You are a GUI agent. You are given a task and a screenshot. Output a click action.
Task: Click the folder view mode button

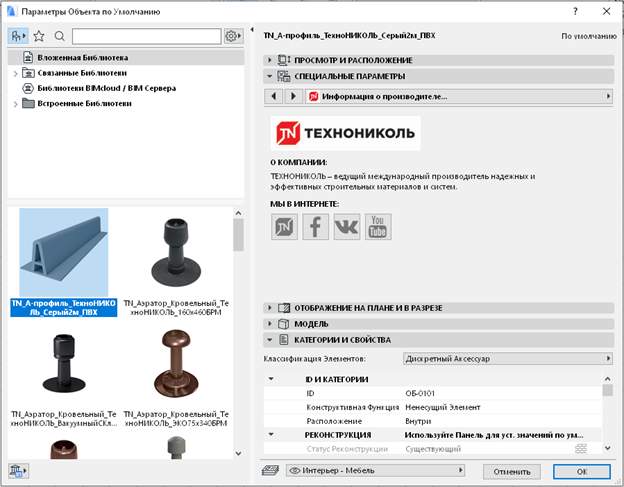click(19, 36)
